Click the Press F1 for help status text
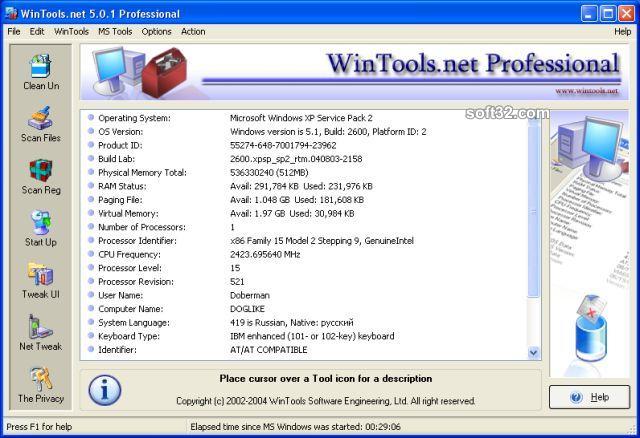This screenshot has width=640, height=438. point(39,427)
